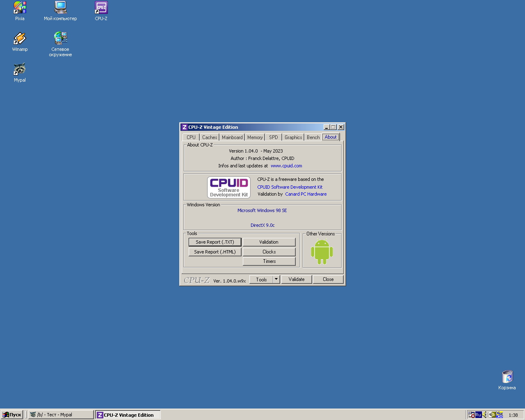This screenshot has height=420, width=525.
Task: Click the NVIDIA tray icon
Action: (x=492, y=415)
